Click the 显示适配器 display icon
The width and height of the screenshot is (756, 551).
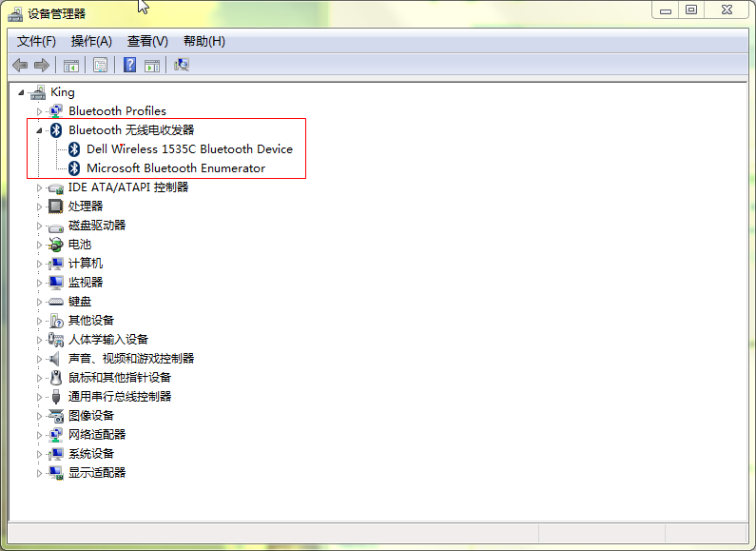pos(56,473)
